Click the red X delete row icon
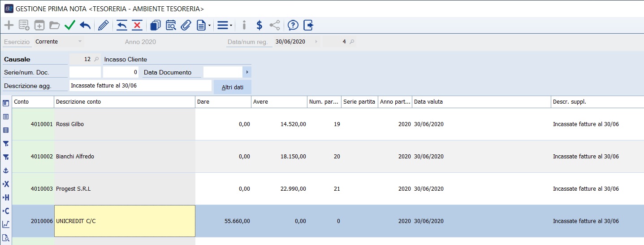Image resolution: width=644 pixels, height=245 pixels. point(137,25)
